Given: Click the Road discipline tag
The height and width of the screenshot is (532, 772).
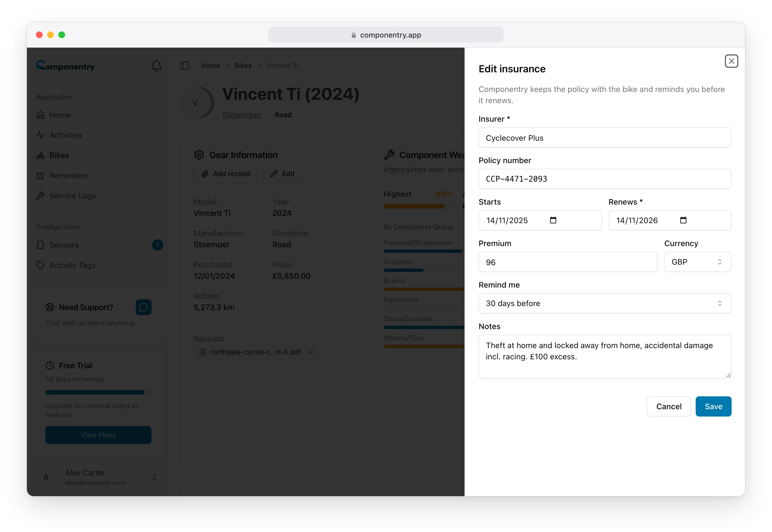Looking at the screenshot, I should pyautogui.click(x=283, y=115).
